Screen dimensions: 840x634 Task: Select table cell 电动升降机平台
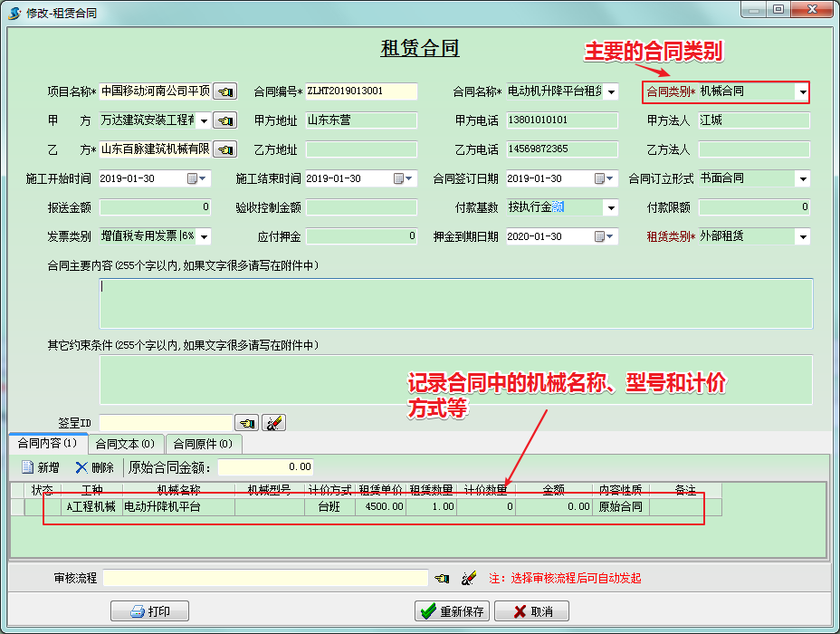[x=179, y=507]
